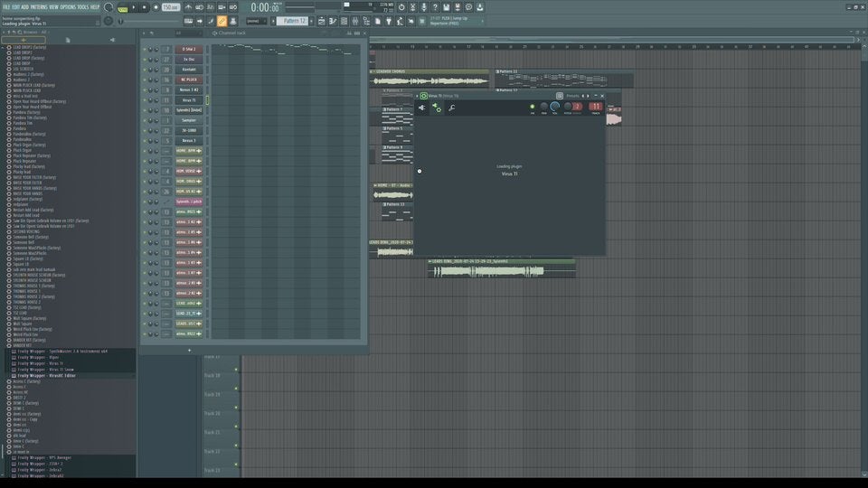
Task: Open the channel rack All filter dropdown
Action: point(180,33)
